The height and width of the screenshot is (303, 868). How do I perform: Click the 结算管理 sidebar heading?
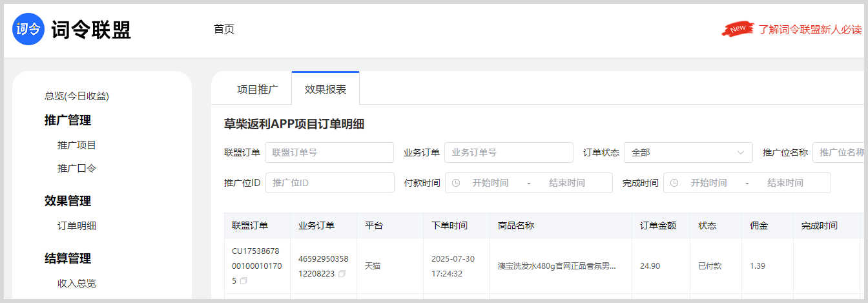68,258
